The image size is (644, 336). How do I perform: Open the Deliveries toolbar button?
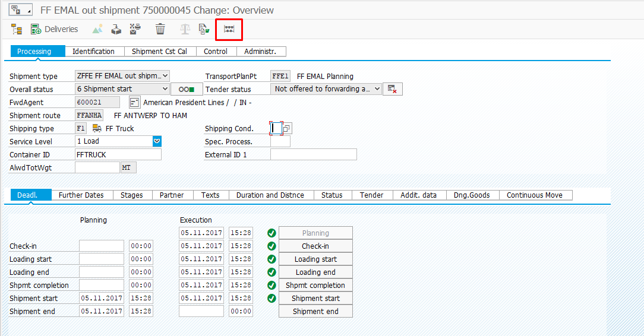coord(54,29)
